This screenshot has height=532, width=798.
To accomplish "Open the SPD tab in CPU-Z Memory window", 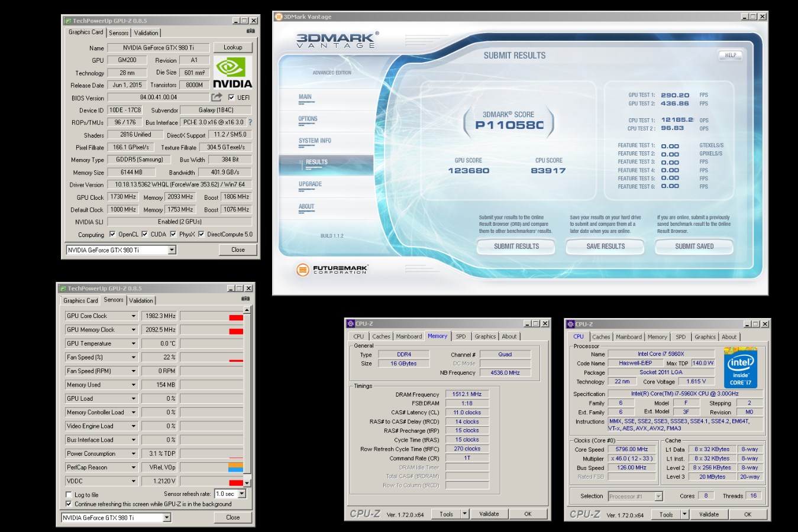I will (461, 336).
